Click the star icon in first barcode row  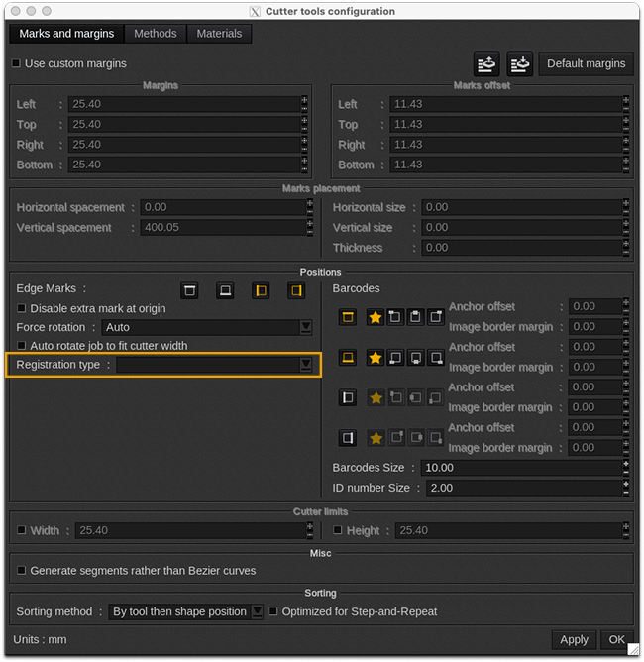tap(376, 317)
